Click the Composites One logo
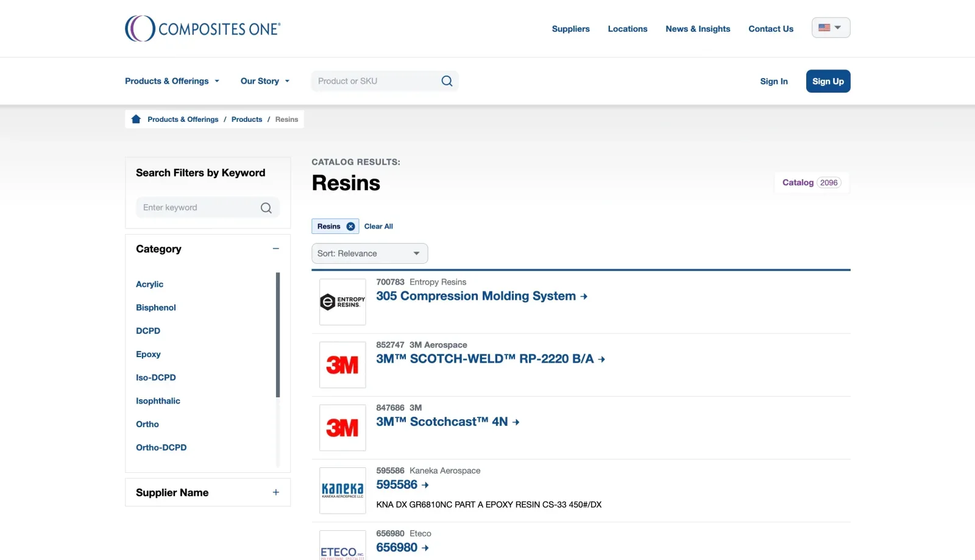 pyautogui.click(x=203, y=28)
